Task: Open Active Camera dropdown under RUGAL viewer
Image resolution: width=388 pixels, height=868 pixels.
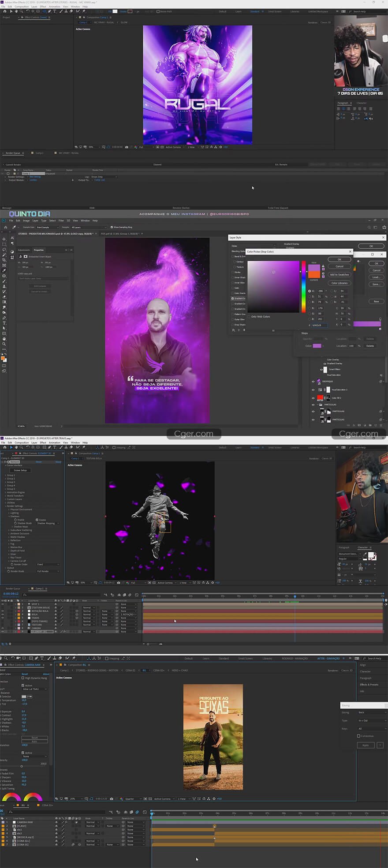Action: click(x=174, y=147)
